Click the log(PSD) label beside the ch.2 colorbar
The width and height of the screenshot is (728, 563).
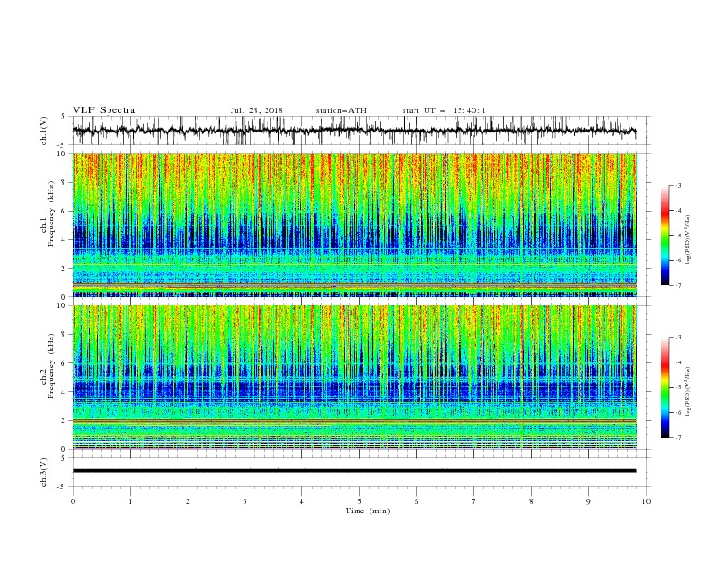pos(689,392)
